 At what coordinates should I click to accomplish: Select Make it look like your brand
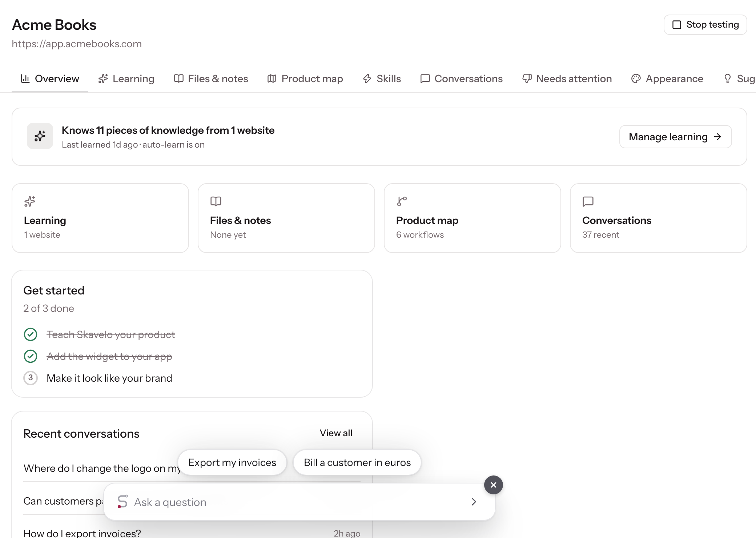tap(109, 378)
